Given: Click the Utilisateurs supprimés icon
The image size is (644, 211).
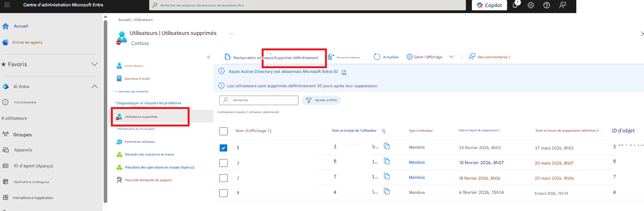Looking at the screenshot, I should coord(119,117).
